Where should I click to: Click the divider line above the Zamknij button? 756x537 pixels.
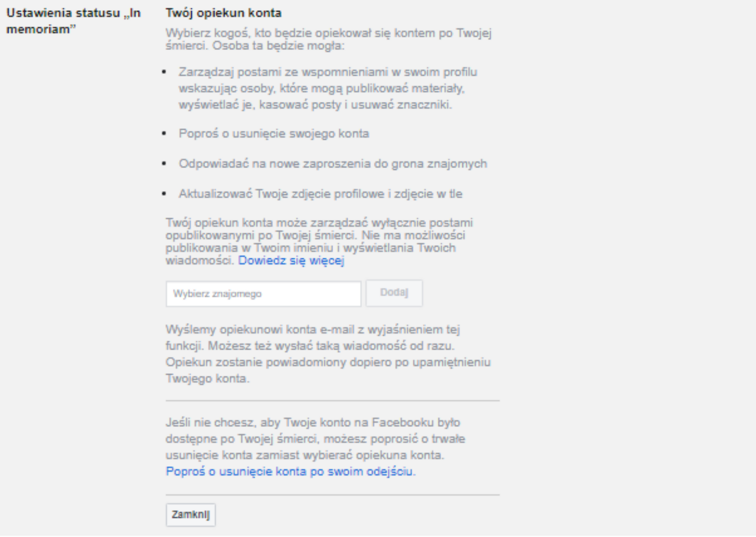[332, 495]
